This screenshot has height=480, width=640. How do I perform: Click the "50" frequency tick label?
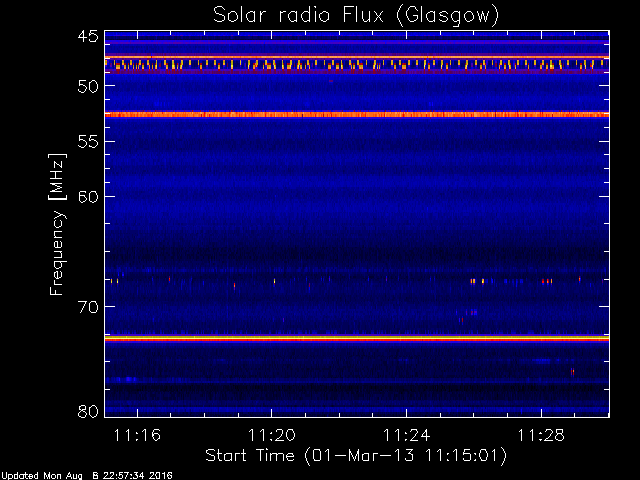tap(88, 86)
